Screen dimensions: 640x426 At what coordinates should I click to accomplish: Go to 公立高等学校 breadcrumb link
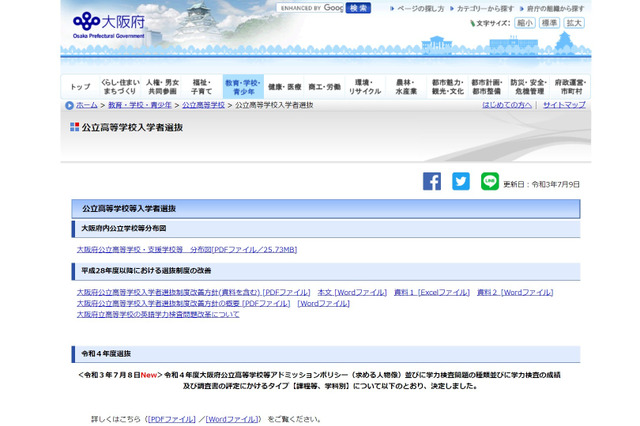pos(203,105)
